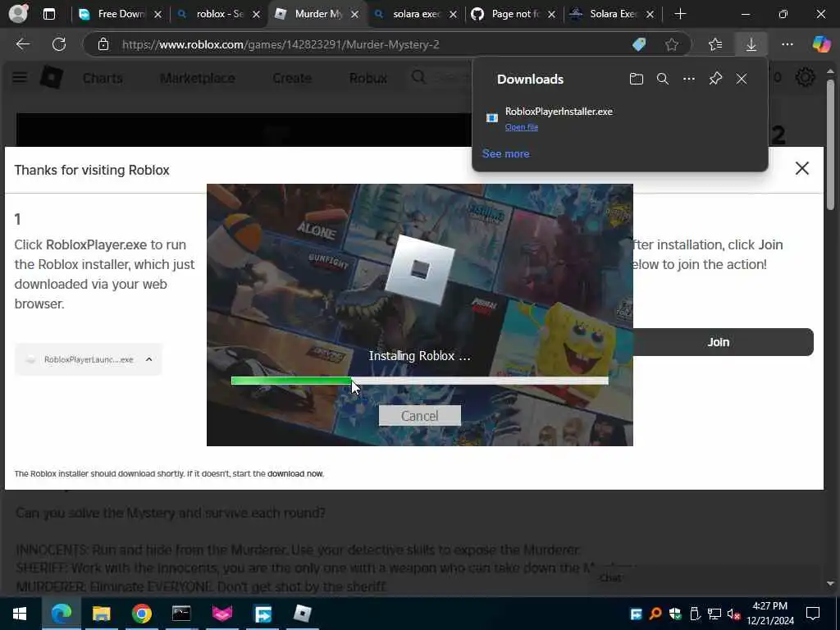The width and height of the screenshot is (840, 630).
Task: Click the Roblox Chat bar
Action: coord(707,577)
